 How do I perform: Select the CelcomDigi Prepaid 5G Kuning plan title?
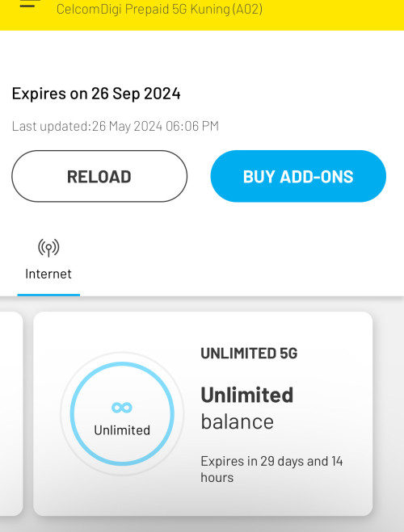pyautogui.click(x=159, y=9)
